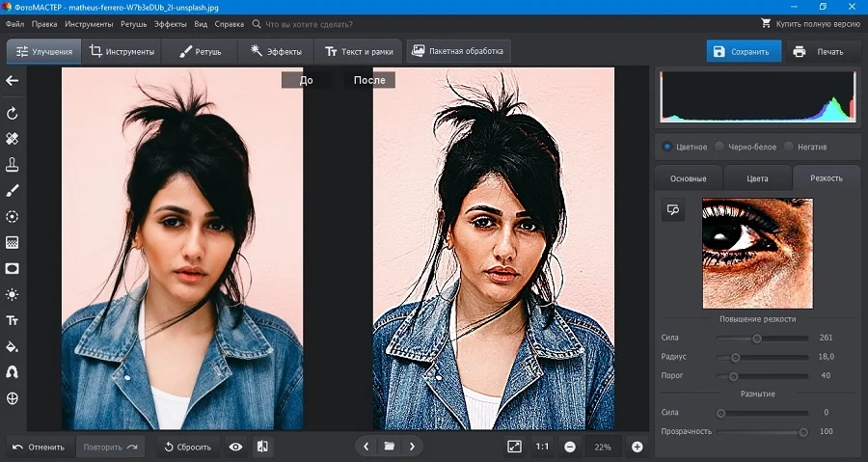Screen dimensions: 868x462
Task: Select the paint bucket fill tool
Action: click(13, 346)
